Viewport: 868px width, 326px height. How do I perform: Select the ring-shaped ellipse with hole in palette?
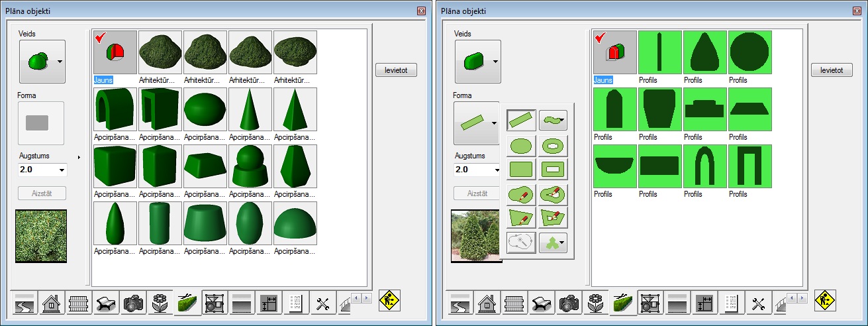pos(553,145)
